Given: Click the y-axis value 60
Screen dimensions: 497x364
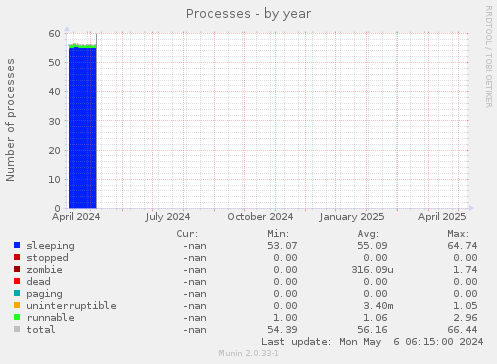Looking at the screenshot, I should 54,33.
